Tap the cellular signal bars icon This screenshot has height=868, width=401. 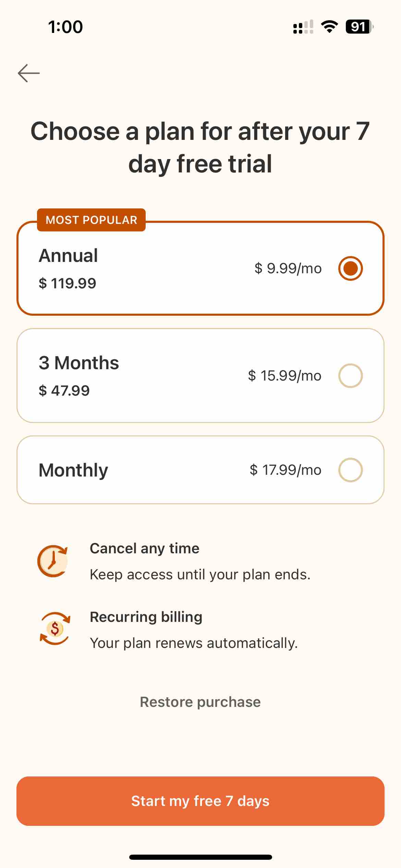[303, 27]
